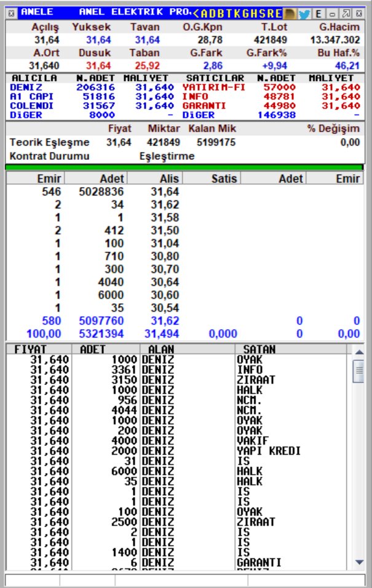Viewport: 372px width, 588px height.
Task: Select the bid price '31,50' row
Action: 184,230
